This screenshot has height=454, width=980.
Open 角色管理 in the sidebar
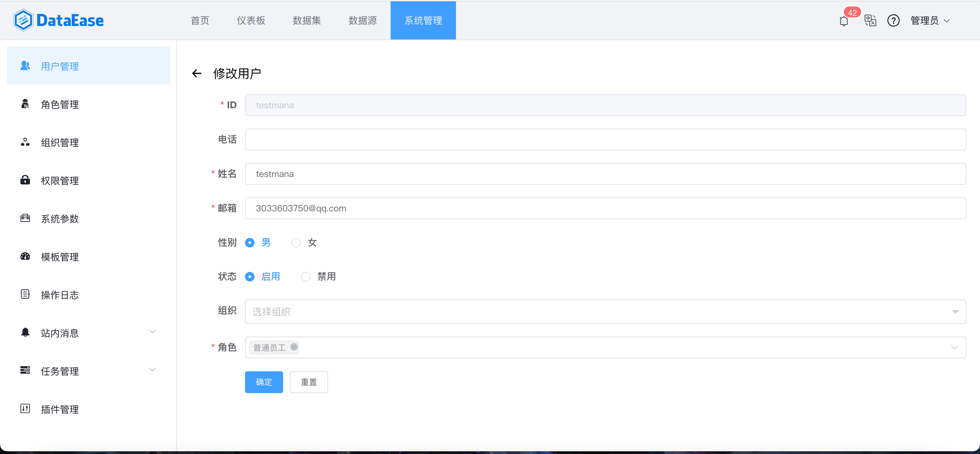[88, 104]
